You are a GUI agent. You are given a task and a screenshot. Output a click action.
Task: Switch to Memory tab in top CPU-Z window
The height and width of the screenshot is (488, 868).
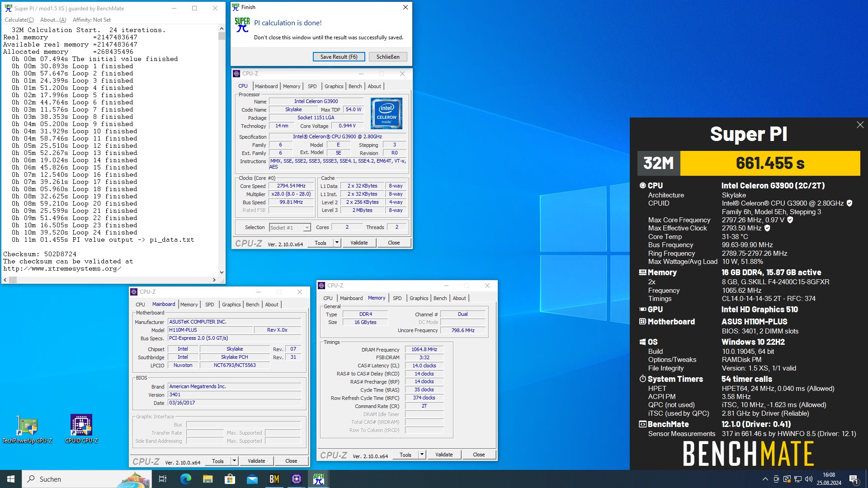coord(292,86)
